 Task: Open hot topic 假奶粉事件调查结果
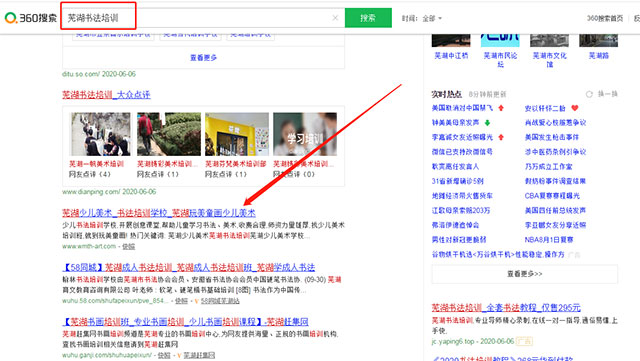[555, 181]
